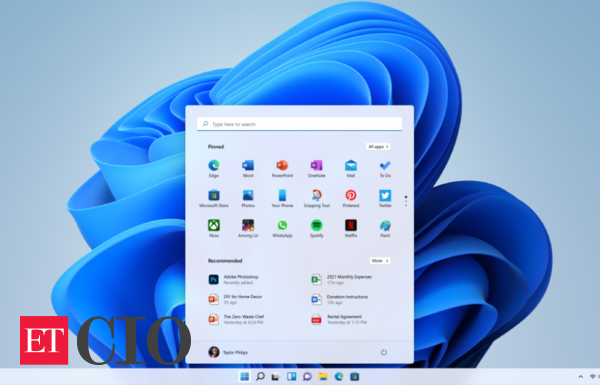Image resolution: width=600 pixels, height=385 pixels.
Task: Open the PowerPoint pinned app
Action: click(282, 168)
